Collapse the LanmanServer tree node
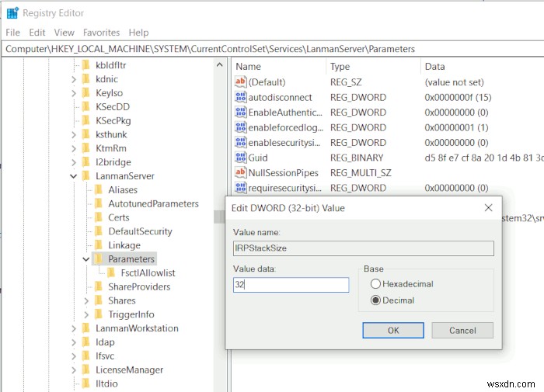 point(74,176)
